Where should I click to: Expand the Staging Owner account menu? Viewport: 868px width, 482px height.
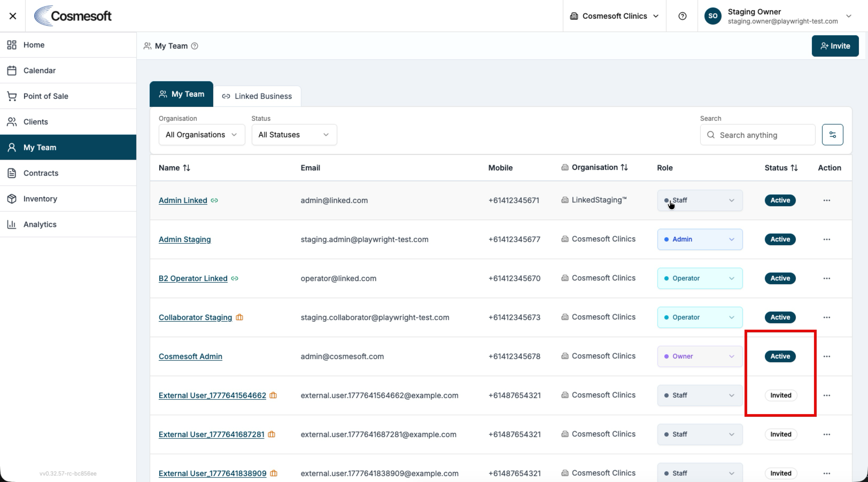[x=778, y=16]
